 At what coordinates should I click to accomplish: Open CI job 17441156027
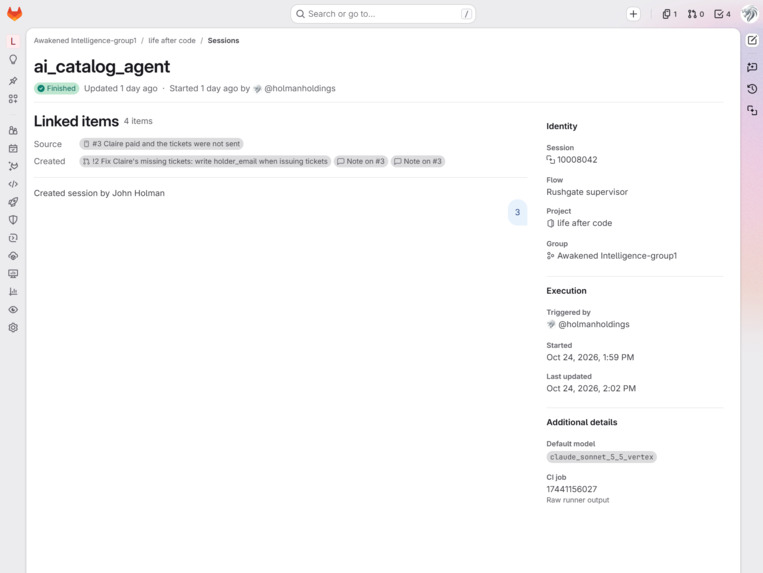tap(572, 489)
